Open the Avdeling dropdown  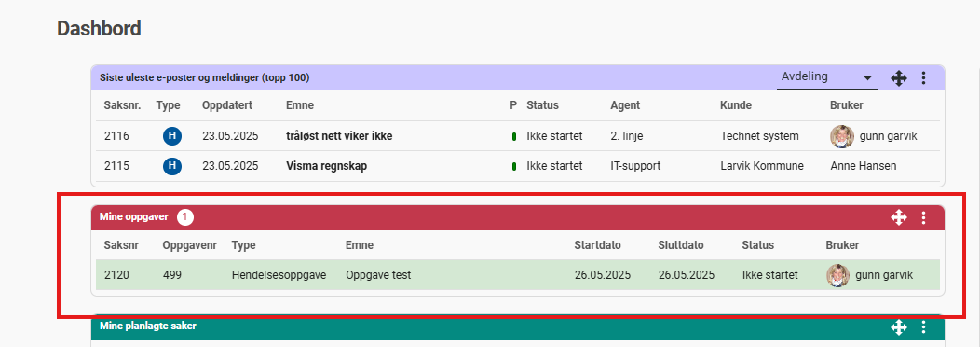click(827, 77)
